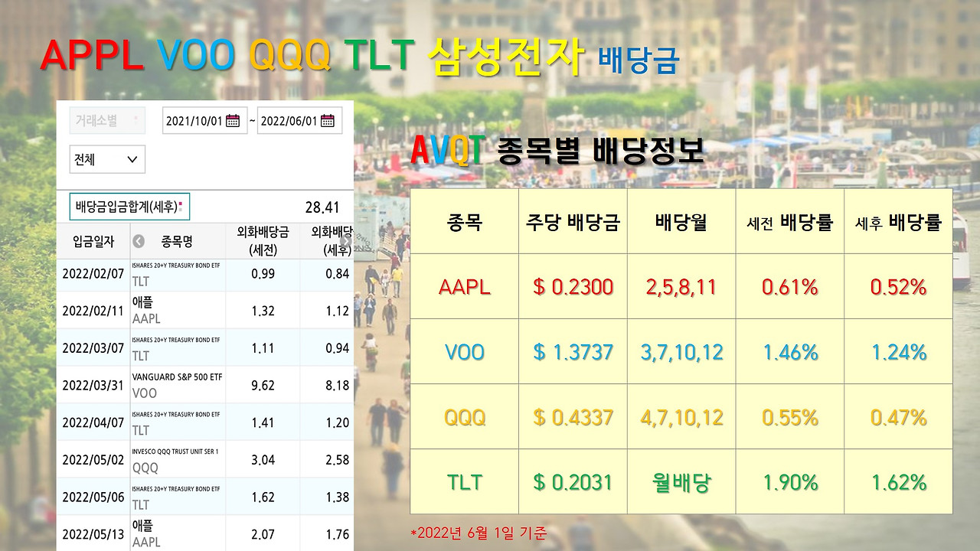
Task: Click the 1.46% pre-tax yield
Action: tap(790, 352)
